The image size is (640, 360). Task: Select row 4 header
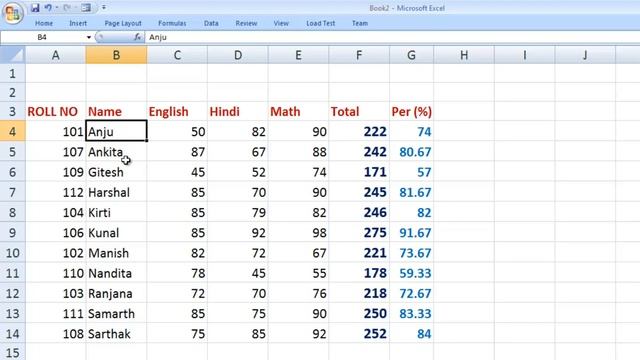point(13,131)
